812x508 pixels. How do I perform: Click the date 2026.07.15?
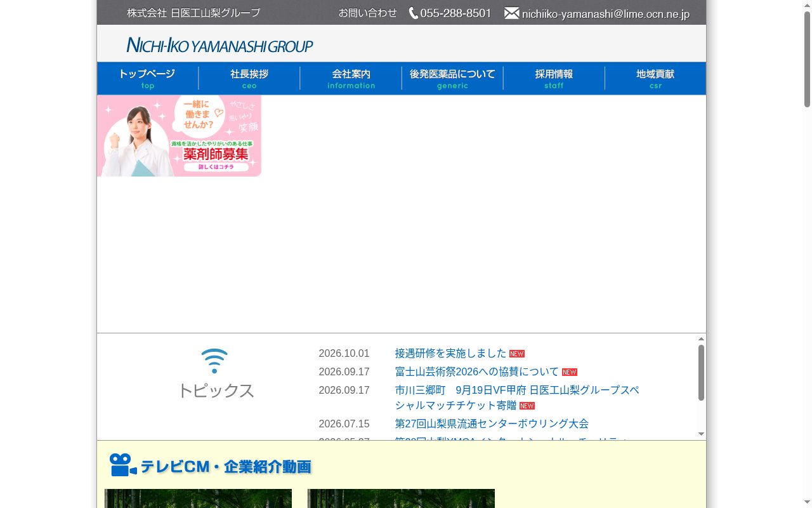[344, 424]
